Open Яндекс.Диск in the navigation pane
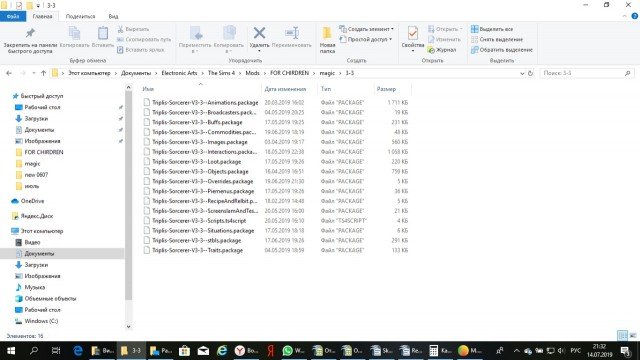The height and width of the screenshot is (360, 640). point(37,216)
